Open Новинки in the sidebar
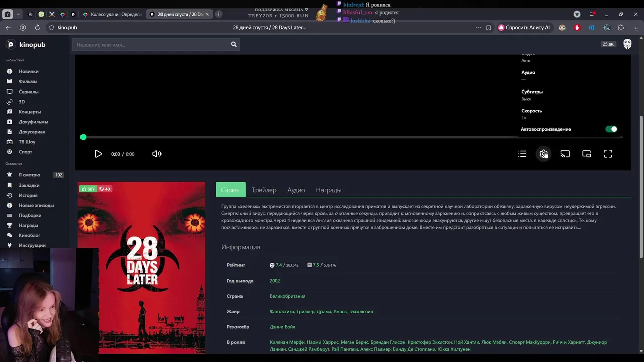The width and height of the screenshot is (644, 362). [x=28, y=71]
